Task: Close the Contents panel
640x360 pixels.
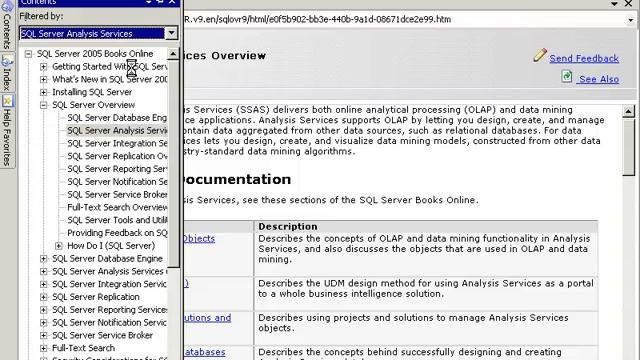Action: [172, 2]
